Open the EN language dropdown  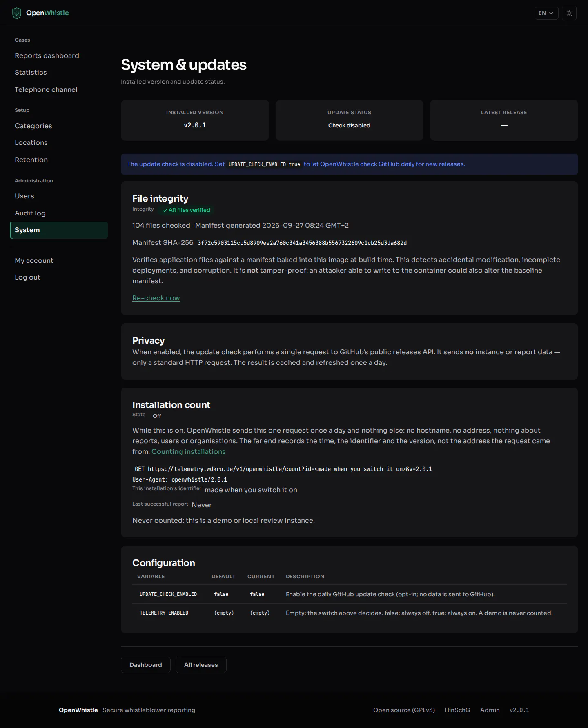tap(546, 13)
